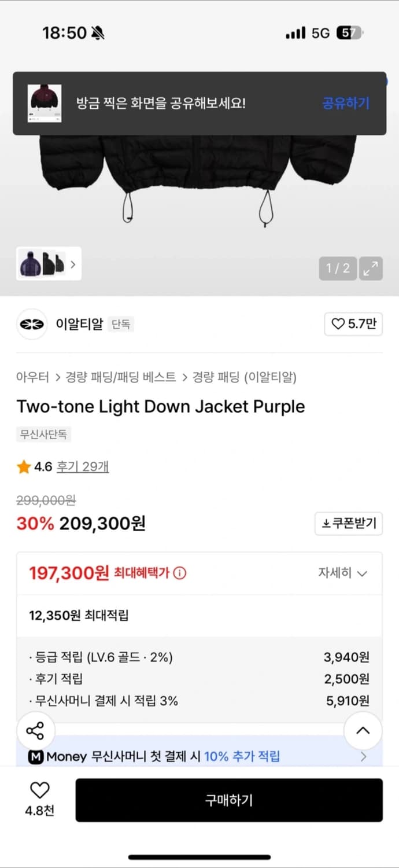Open the Money first payment reward details arrow
Image resolution: width=399 pixels, height=868 pixels.
363,756
